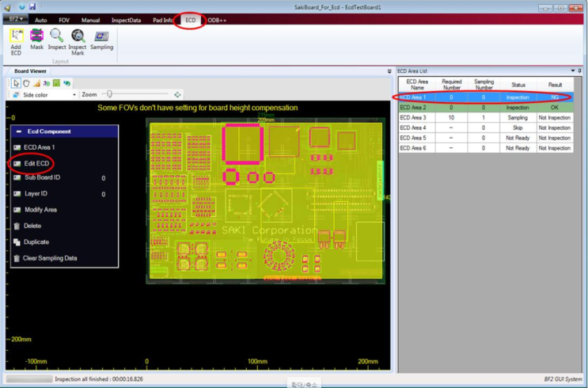Select the Mask tool in ribbon
Screen dimensions: 588x388
pos(36,36)
